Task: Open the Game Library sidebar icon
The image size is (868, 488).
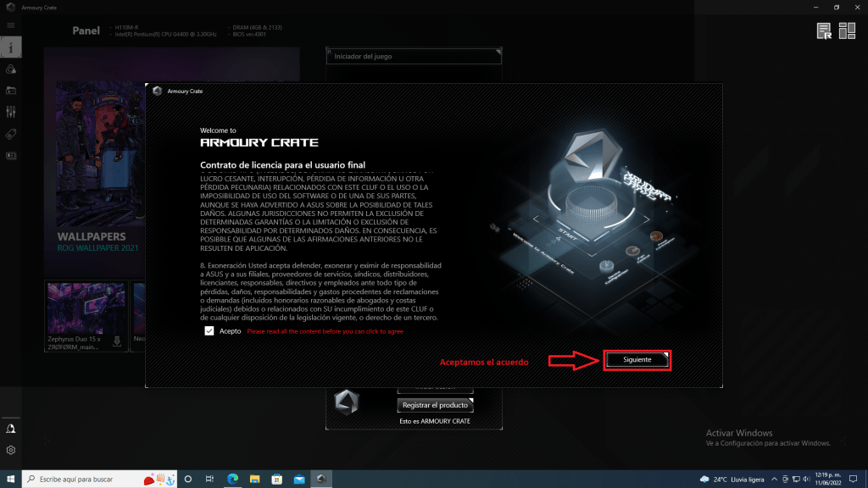Action: (11, 90)
